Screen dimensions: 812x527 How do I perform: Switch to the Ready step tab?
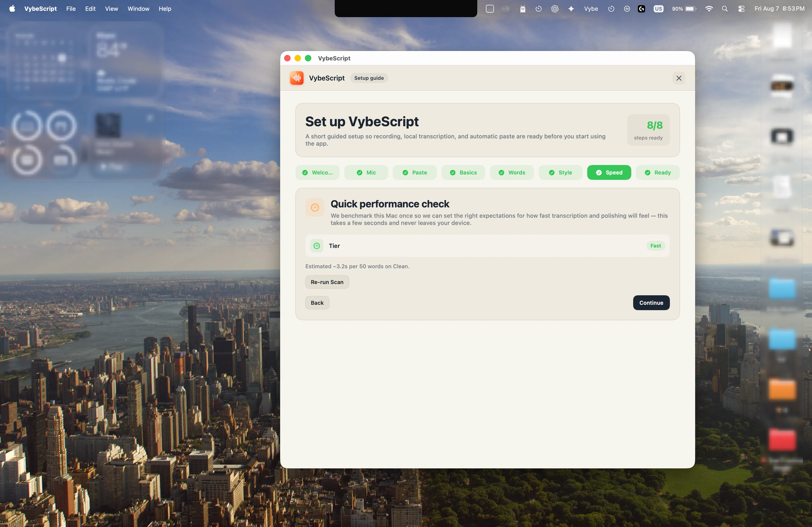click(658, 172)
